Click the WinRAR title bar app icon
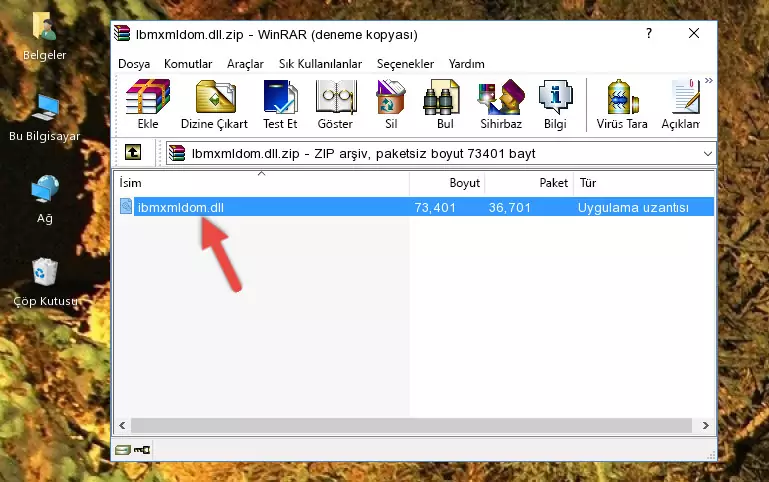 click(x=122, y=34)
